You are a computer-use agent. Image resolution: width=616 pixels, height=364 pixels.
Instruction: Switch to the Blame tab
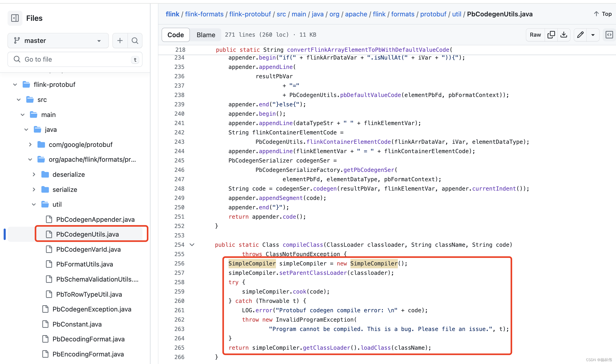pos(206,35)
